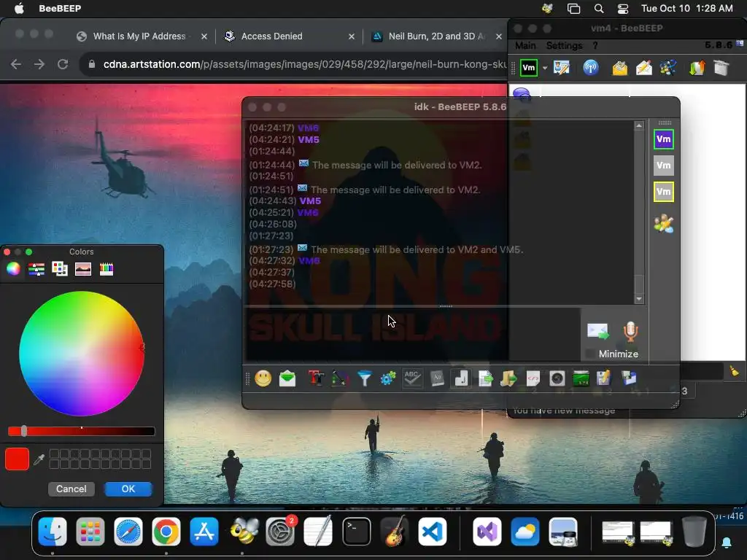Image resolution: width=747 pixels, height=560 pixels.
Task: Click the broom clear icon in vm4 window
Action: (x=734, y=371)
